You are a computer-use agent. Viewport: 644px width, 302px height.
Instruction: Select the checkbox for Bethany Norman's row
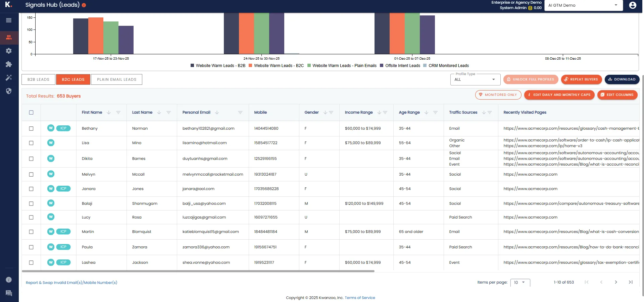tap(31, 128)
